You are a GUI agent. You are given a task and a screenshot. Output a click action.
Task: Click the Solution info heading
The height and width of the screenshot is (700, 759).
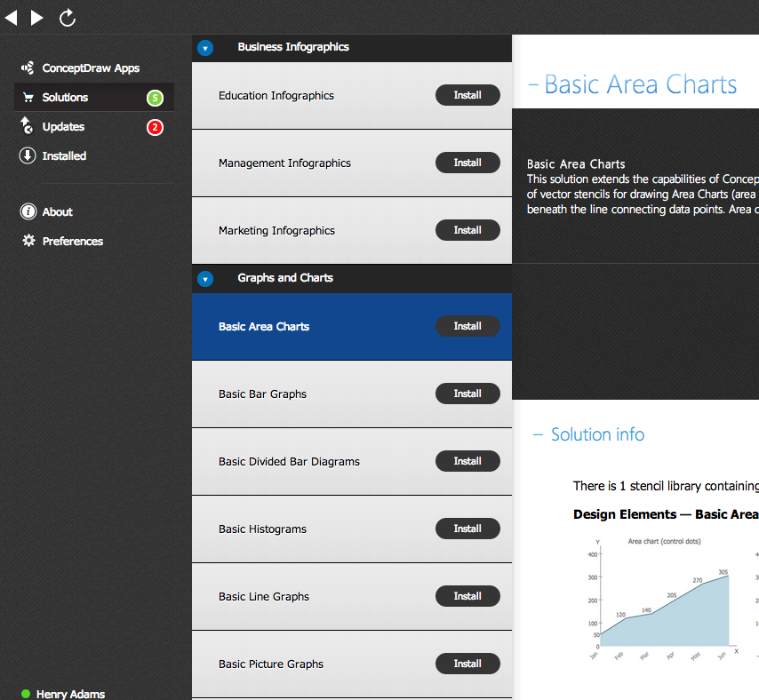598,434
